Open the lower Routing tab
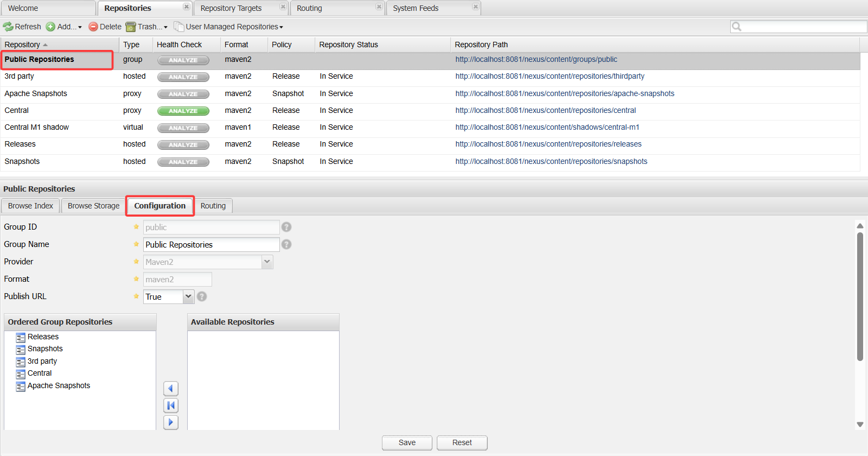868x456 pixels. 213,206
